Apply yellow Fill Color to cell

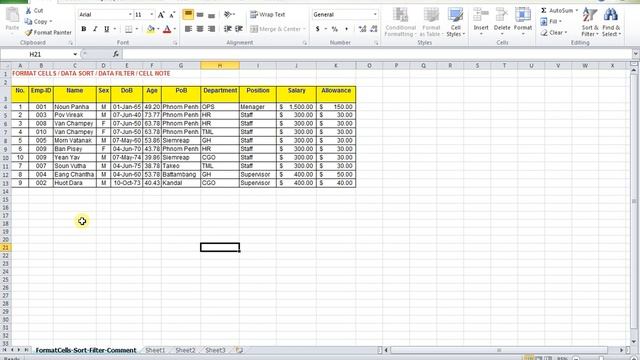coord(151,29)
